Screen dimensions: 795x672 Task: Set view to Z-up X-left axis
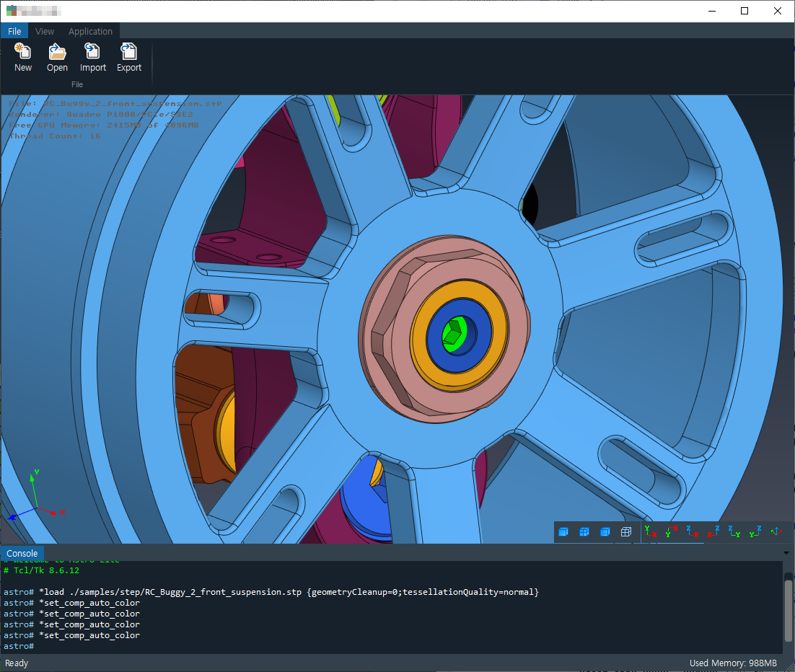pos(713,531)
